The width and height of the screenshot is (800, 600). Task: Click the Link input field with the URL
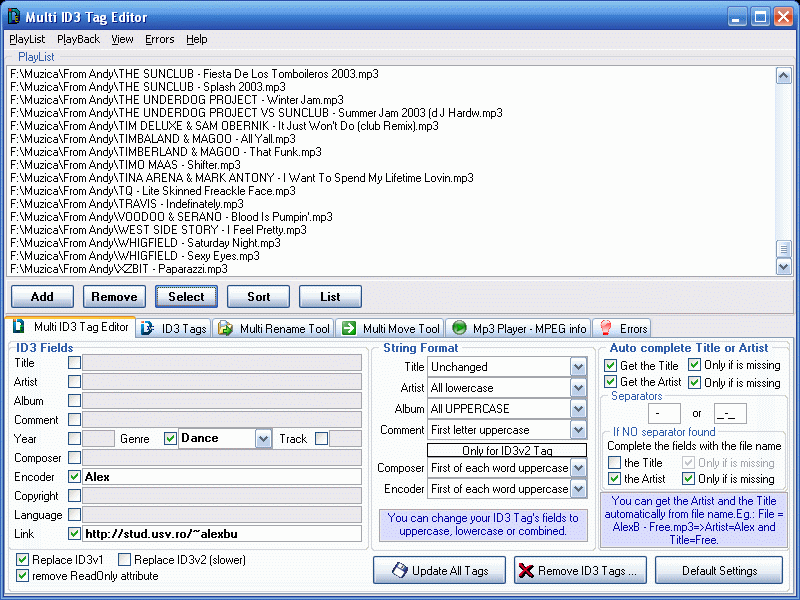pyautogui.click(x=222, y=534)
